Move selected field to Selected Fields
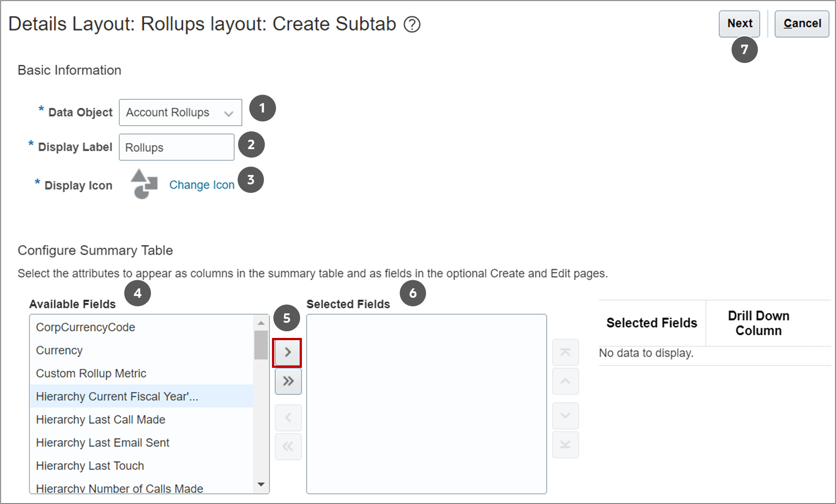 288,353
